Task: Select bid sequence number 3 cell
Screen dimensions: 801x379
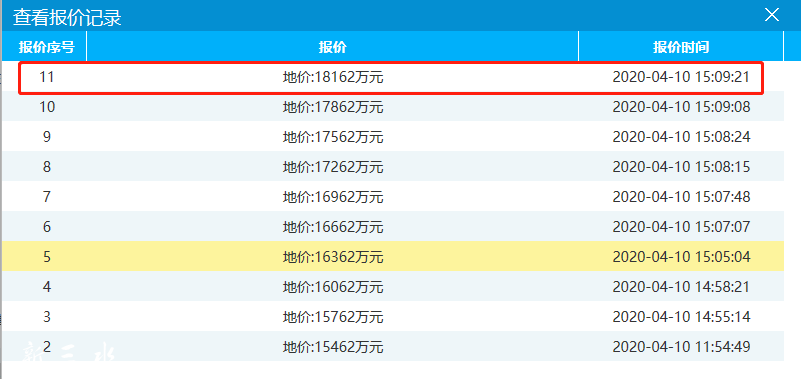Action: (x=46, y=317)
